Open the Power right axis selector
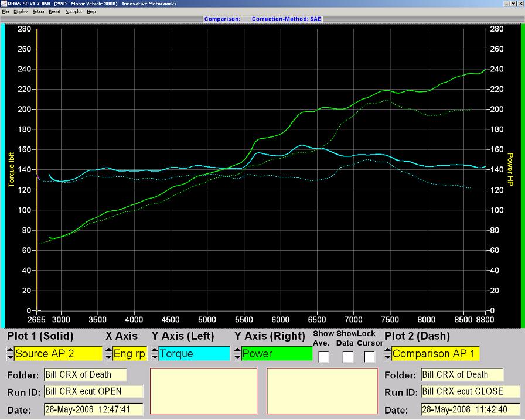This screenshot has width=525, height=420. coord(277,354)
